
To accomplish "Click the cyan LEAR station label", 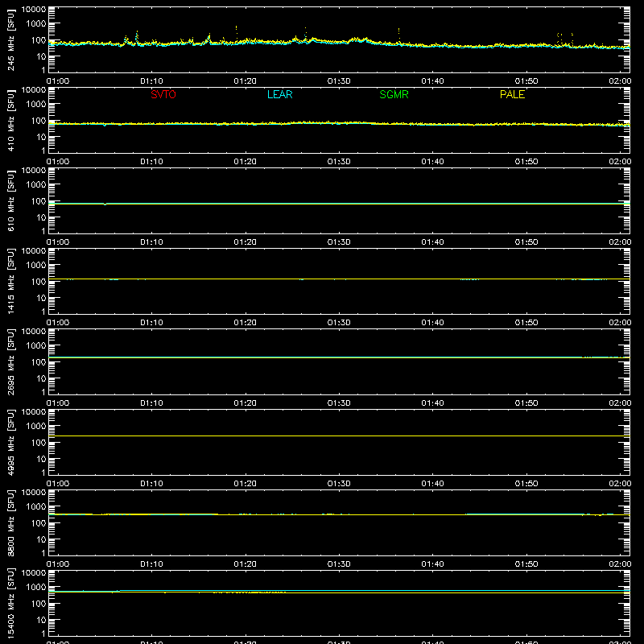I will (x=279, y=94).
